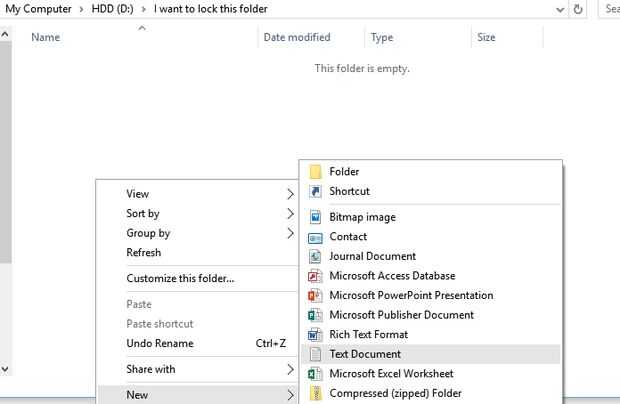
Task: Click the refresh button beside address bar
Action: (580, 9)
